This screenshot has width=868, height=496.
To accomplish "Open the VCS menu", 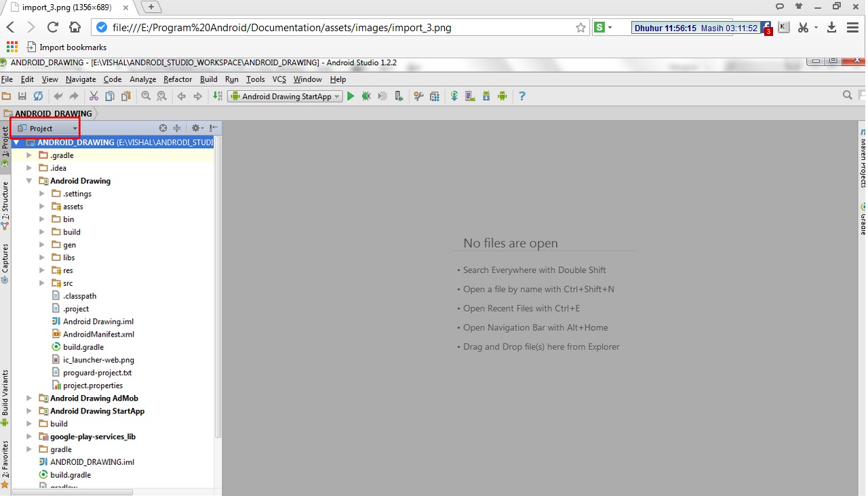I will (279, 79).
